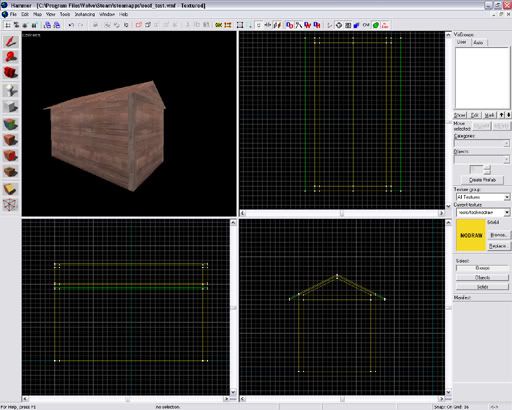Select the Vertex tool wireframe icon

click(11, 205)
